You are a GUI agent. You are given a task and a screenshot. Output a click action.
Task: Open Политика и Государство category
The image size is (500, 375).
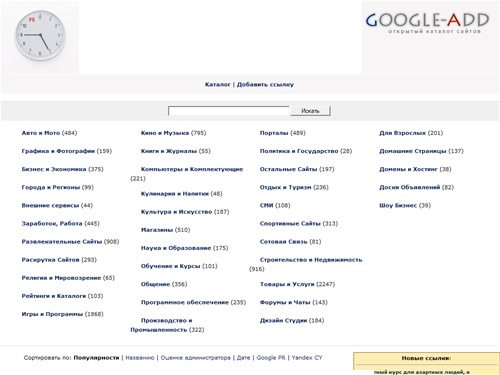click(299, 151)
